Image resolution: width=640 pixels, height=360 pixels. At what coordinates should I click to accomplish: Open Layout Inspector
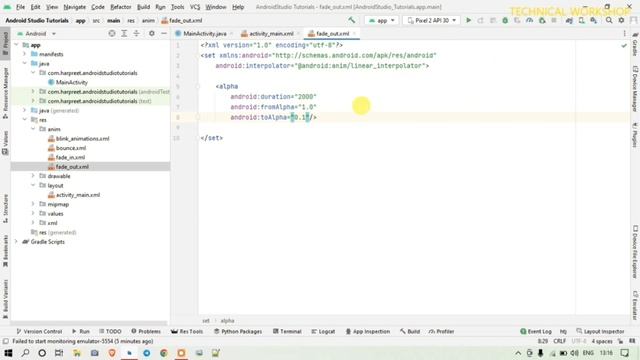[600, 331]
